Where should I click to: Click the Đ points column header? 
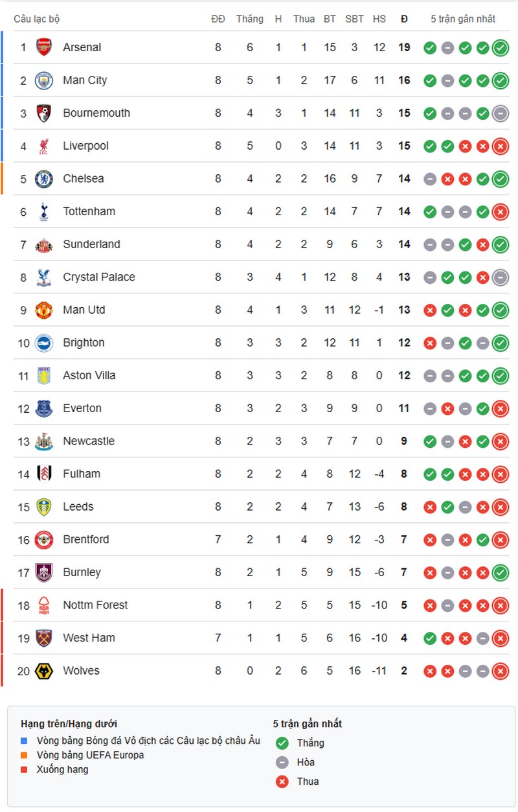(x=404, y=19)
